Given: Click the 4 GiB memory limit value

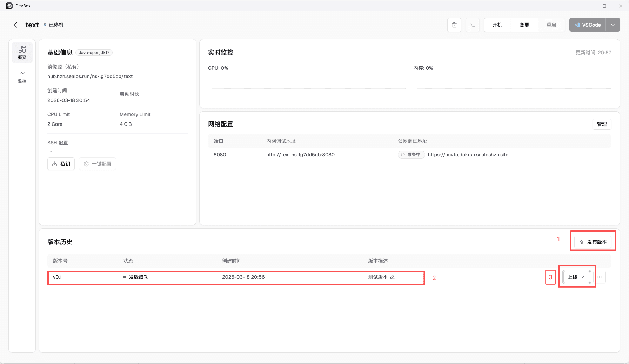Looking at the screenshot, I should pos(126,124).
